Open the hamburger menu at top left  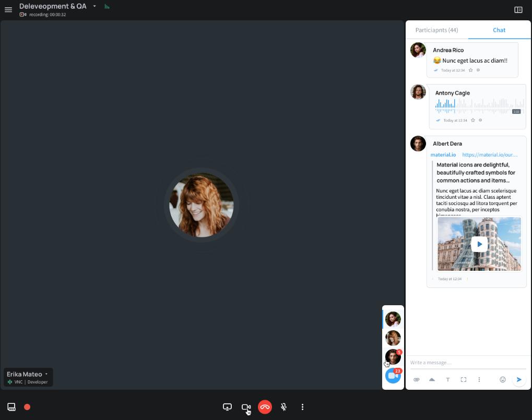point(8,9)
